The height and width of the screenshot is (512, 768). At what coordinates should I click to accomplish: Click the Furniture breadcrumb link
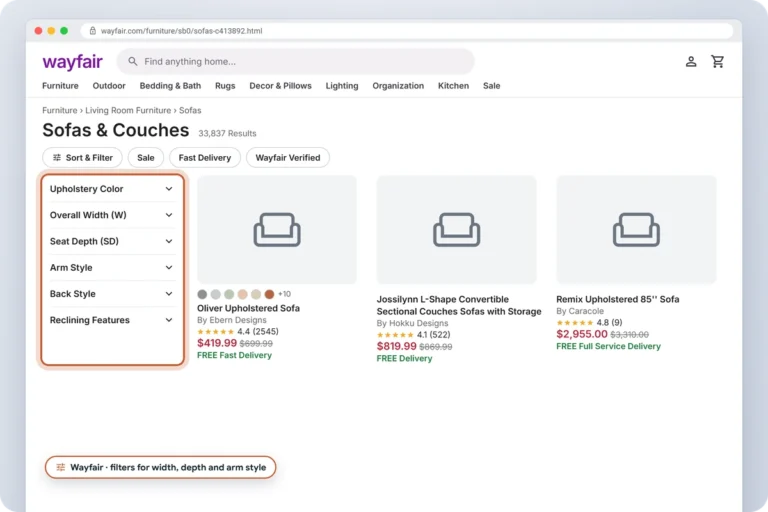coord(60,110)
